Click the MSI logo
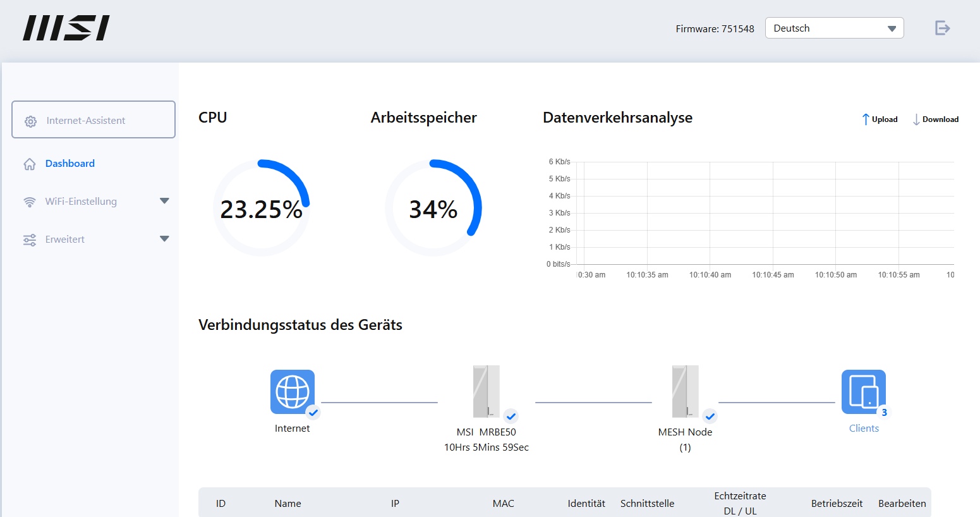The width and height of the screenshot is (980, 517). pyautogui.click(x=66, y=28)
